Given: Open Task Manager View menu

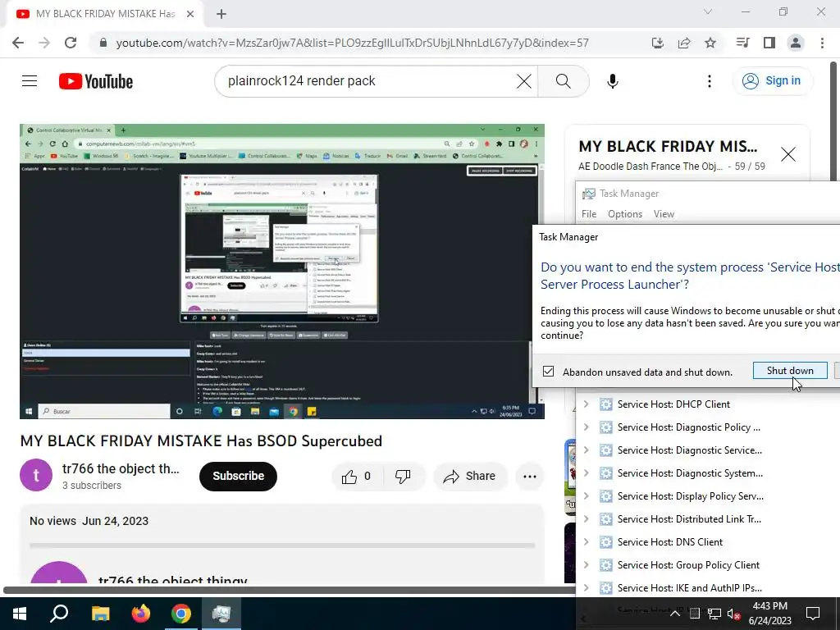Looking at the screenshot, I should [x=664, y=214].
